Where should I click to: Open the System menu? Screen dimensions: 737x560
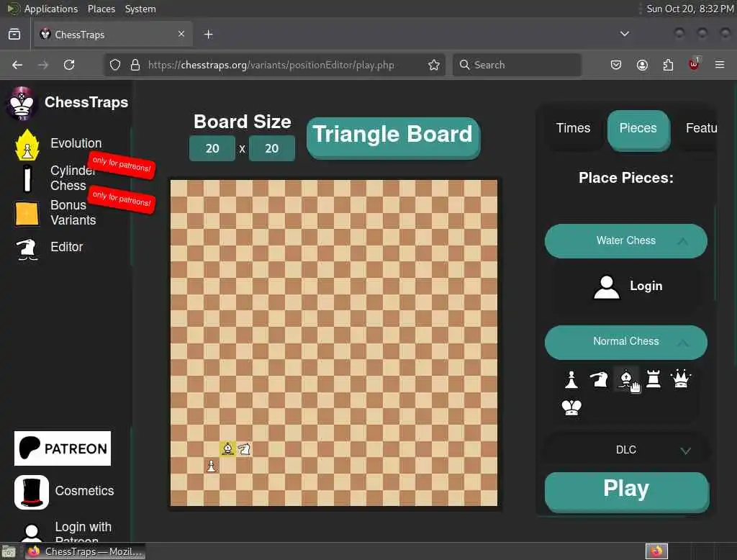[x=140, y=9]
